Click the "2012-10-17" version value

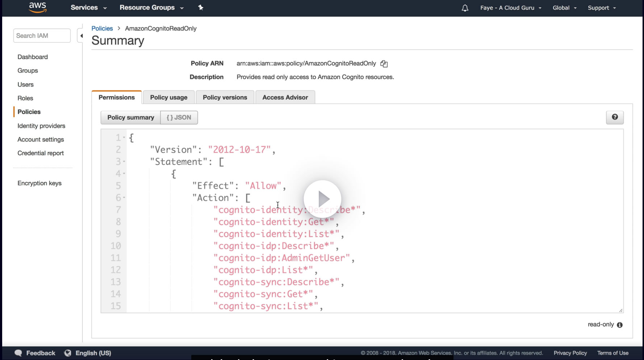(x=239, y=150)
